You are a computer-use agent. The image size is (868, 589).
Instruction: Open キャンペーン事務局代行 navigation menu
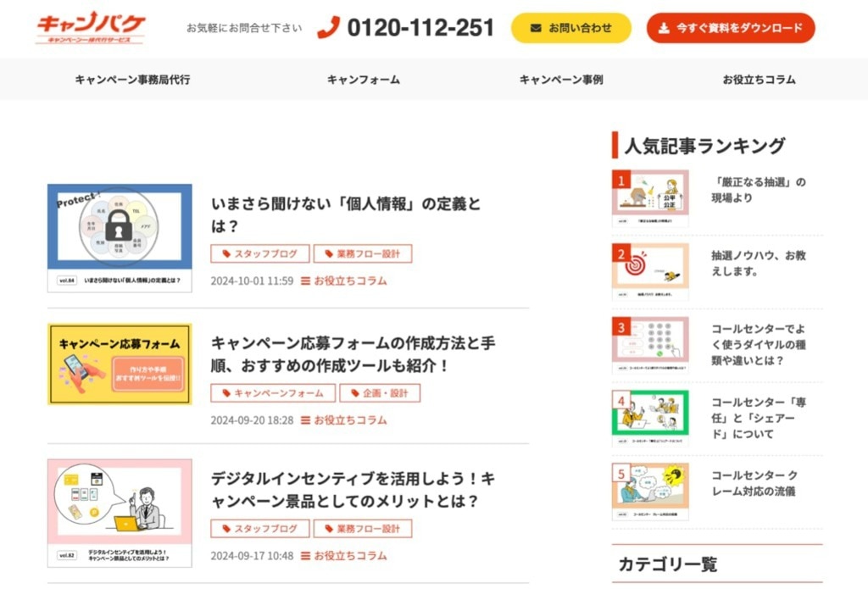pos(132,80)
